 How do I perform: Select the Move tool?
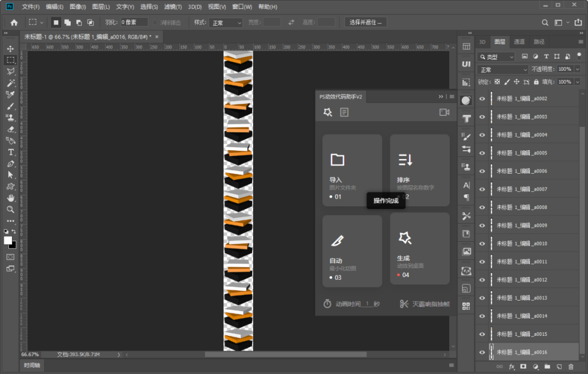[x=10, y=49]
